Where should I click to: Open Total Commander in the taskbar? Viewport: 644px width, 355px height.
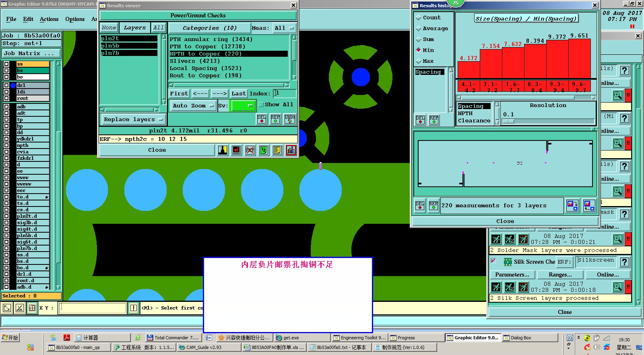coord(173,338)
